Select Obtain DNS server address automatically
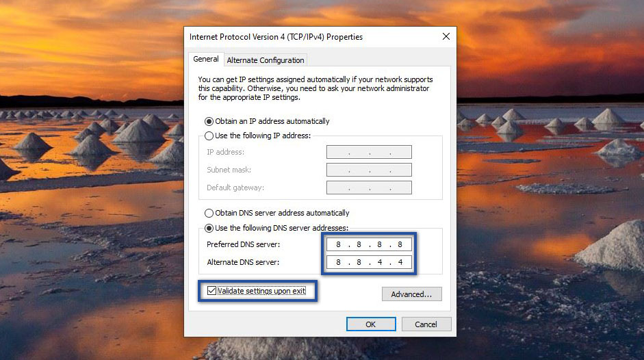The height and width of the screenshot is (360, 644). tap(209, 213)
